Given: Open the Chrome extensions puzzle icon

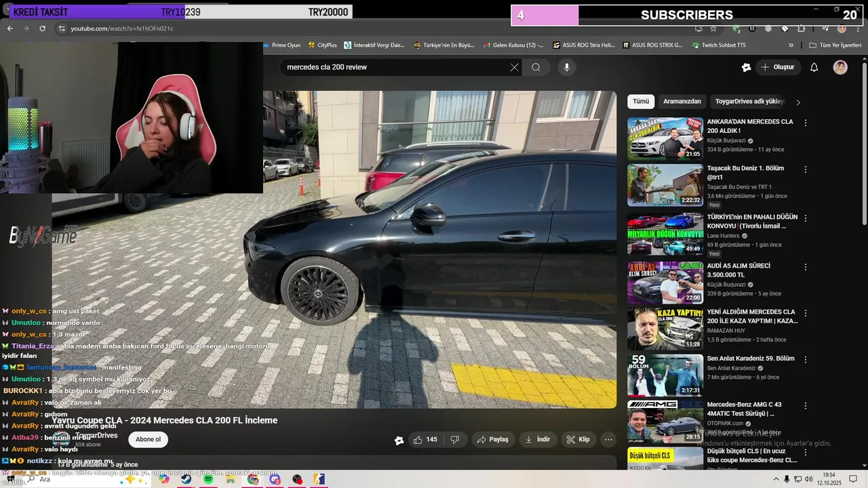Looking at the screenshot, I should click(x=801, y=28).
